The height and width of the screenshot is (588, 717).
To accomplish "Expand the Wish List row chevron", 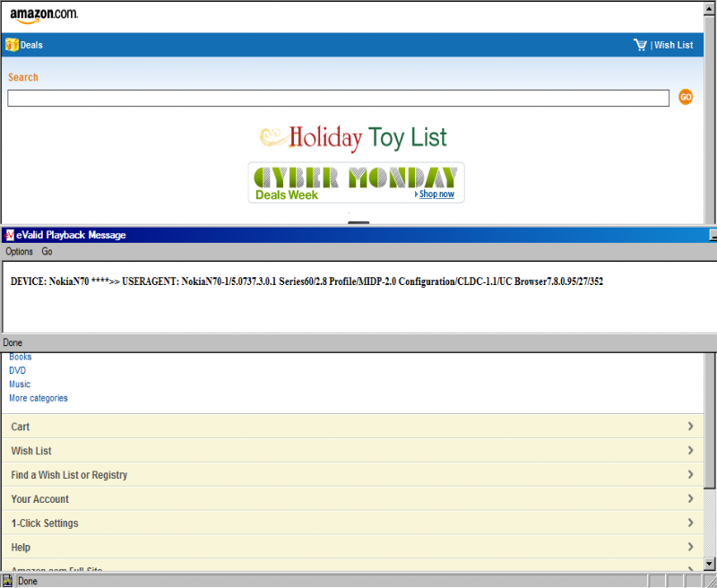I will click(x=690, y=450).
